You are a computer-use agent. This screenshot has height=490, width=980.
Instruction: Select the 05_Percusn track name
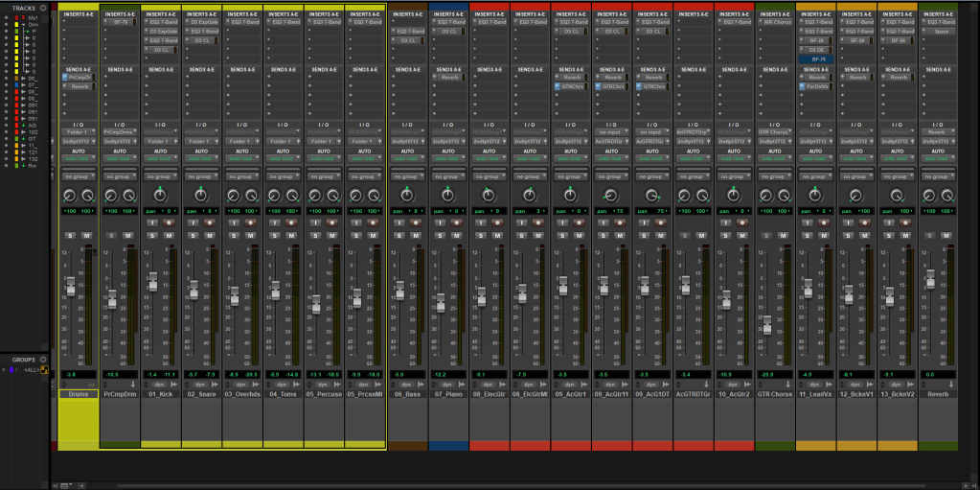click(x=324, y=394)
